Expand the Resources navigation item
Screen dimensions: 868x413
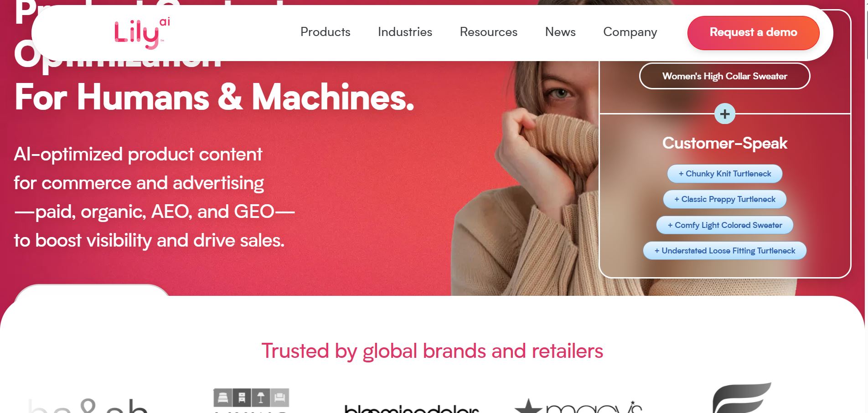pyautogui.click(x=489, y=32)
